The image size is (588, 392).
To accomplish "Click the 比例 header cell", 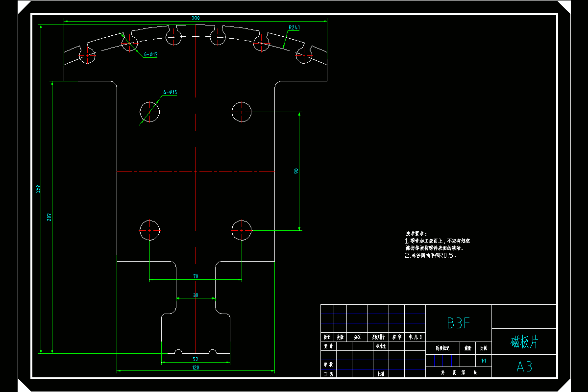I will pos(484,348).
